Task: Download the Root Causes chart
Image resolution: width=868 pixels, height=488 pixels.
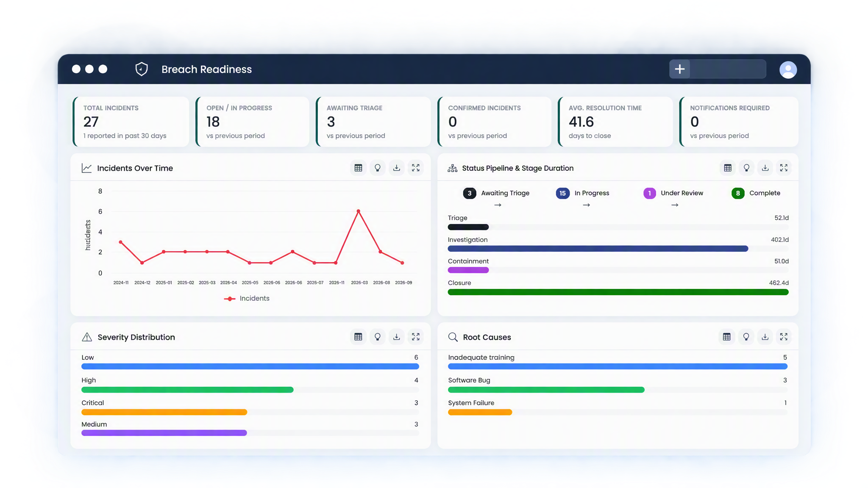Action: (765, 337)
